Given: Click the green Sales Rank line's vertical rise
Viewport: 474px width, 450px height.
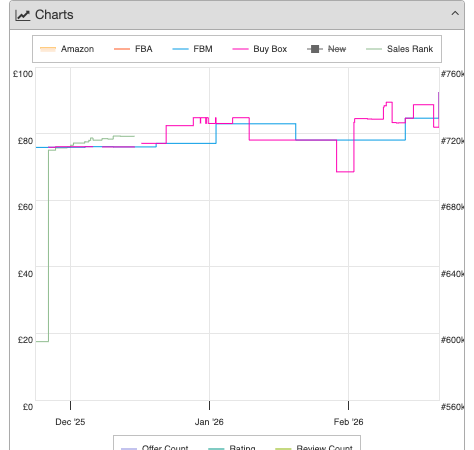Looking at the screenshot, I should point(49,246).
